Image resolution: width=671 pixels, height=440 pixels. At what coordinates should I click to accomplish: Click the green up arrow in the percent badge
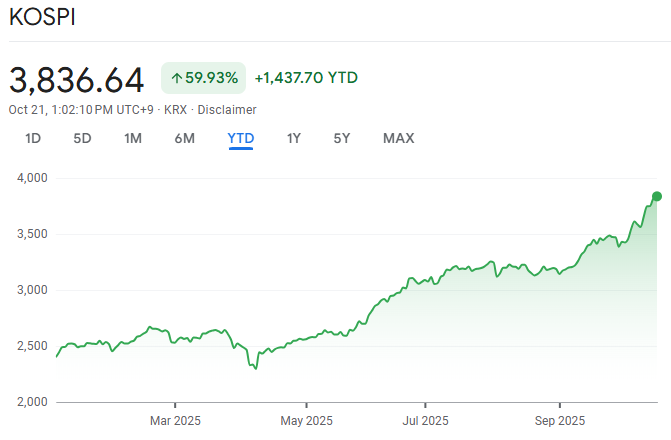coord(176,78)
